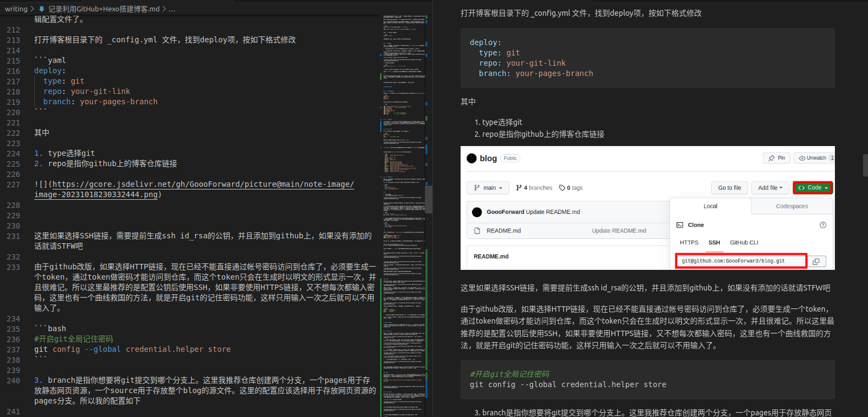
Task: Click the editor paragraph starting "由于github改版"
Action: click(x=205, y=287)
